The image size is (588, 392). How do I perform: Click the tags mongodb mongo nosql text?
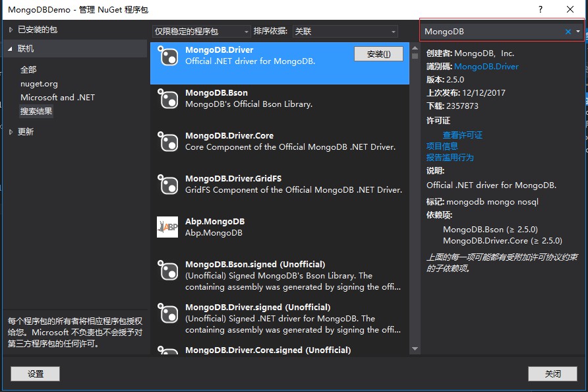pyautogui.click(x=492, y=202)
